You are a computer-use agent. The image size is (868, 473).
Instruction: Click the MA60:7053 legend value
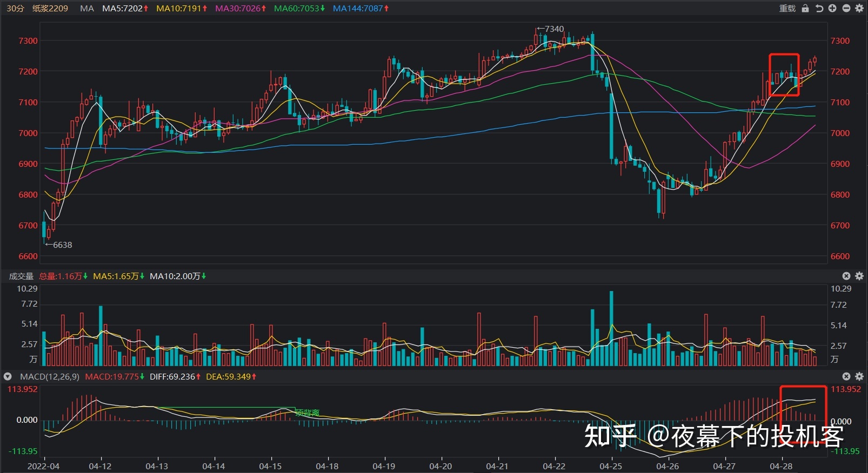point(299,8)
